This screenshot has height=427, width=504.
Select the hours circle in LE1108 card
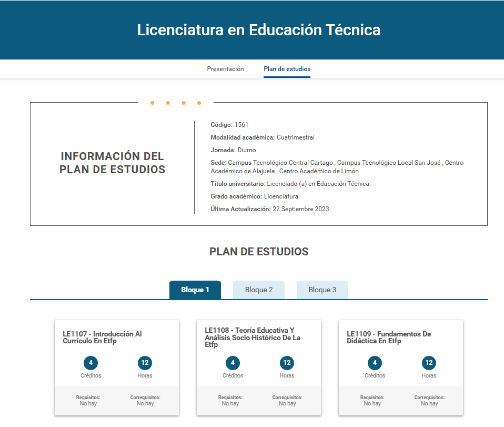pos(287,363)
